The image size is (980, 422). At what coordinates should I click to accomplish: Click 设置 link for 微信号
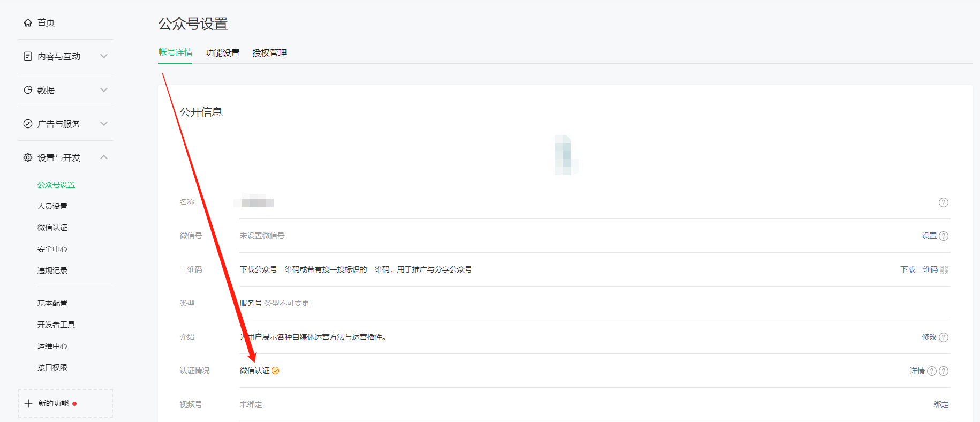click(x=929, y=236)
